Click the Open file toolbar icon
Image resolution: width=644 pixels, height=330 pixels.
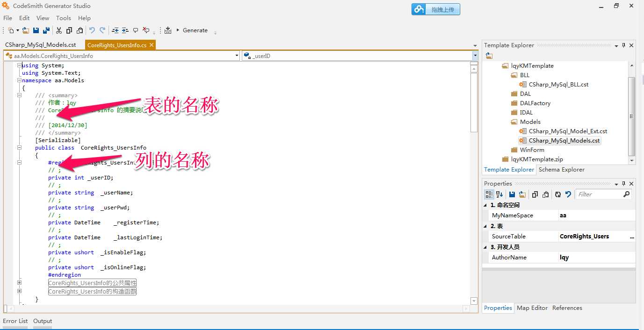tap(26, 30)
